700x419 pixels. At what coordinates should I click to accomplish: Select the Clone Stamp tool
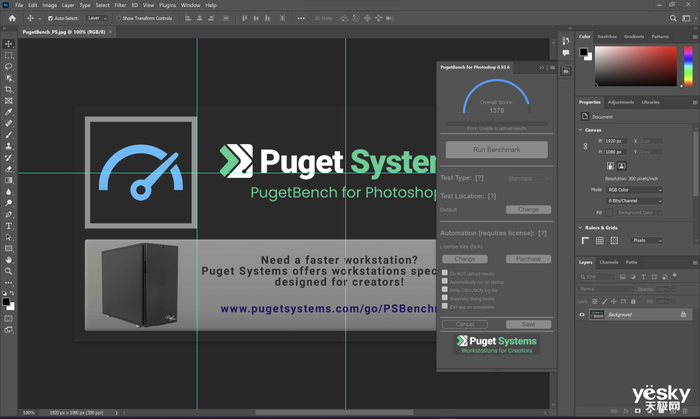click(8, 146)
